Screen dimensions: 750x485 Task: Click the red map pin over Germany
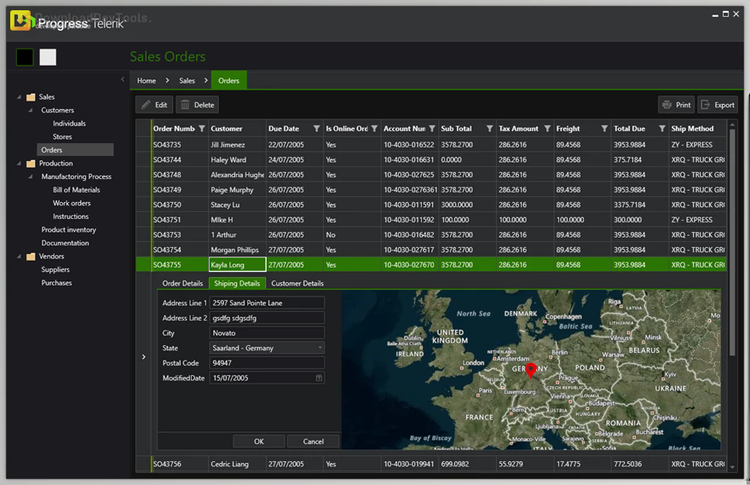531,371
